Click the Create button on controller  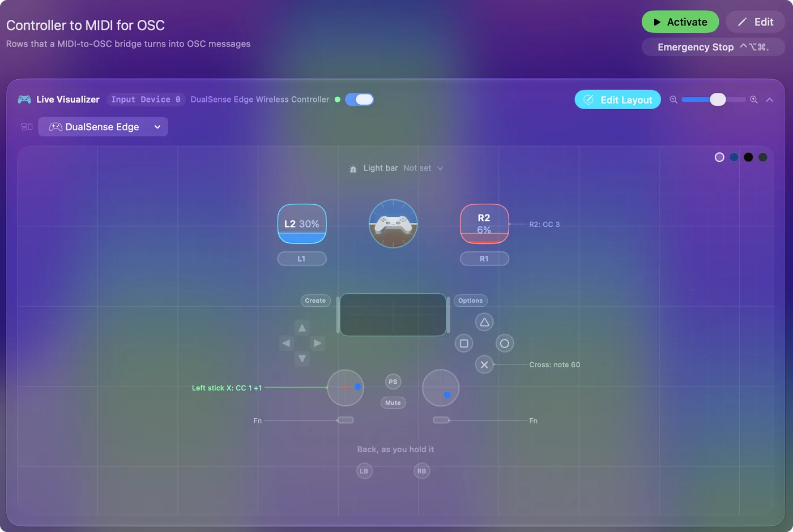click(x=316, y=301)
